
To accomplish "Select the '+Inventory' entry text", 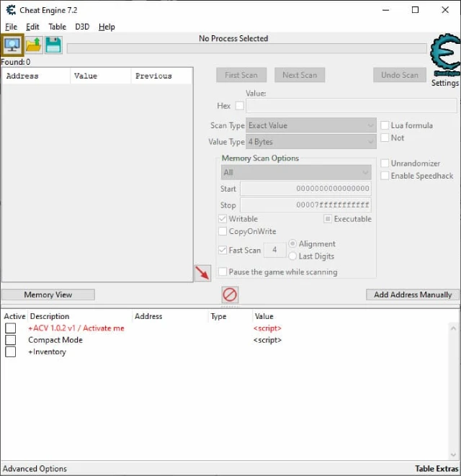I will click(x=47, y=352).
